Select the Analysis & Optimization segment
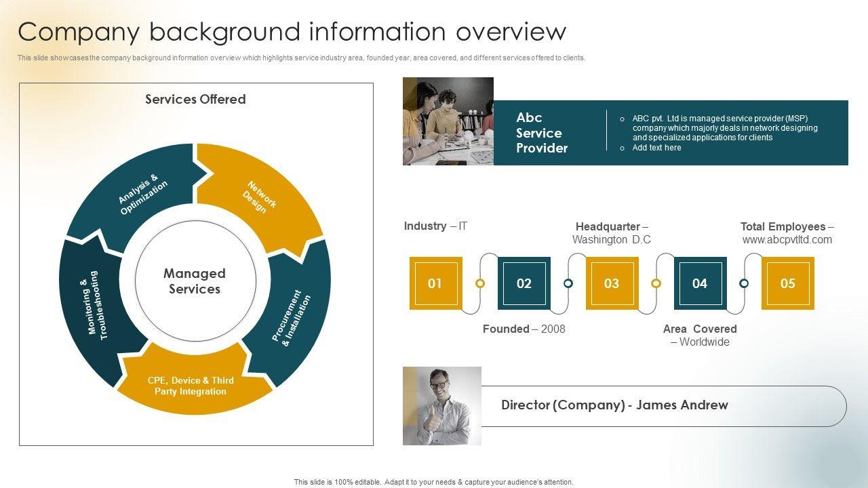This screenshot has height=488, width=868. pyautogui.click(x=142, y=194)
